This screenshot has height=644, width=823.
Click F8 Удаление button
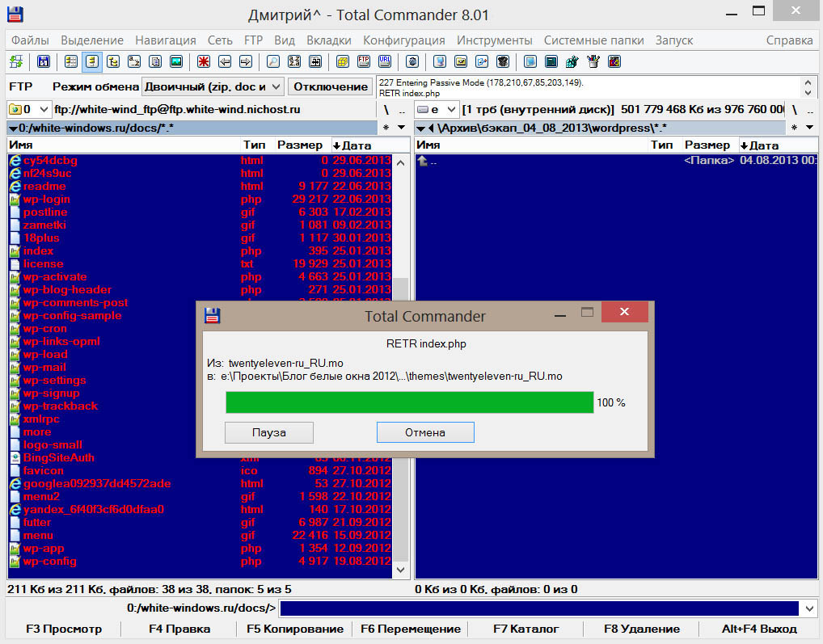(x=641, y=629)
